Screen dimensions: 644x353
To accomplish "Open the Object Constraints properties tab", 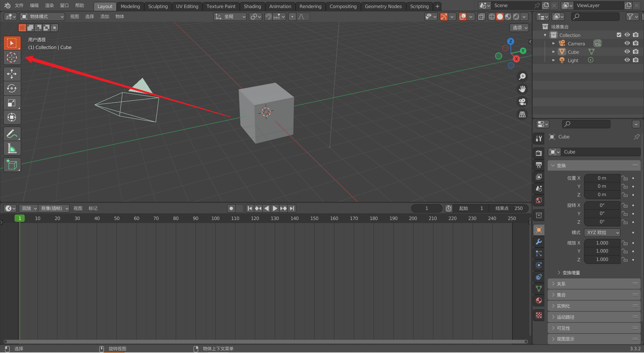I will tap(539, 277).
